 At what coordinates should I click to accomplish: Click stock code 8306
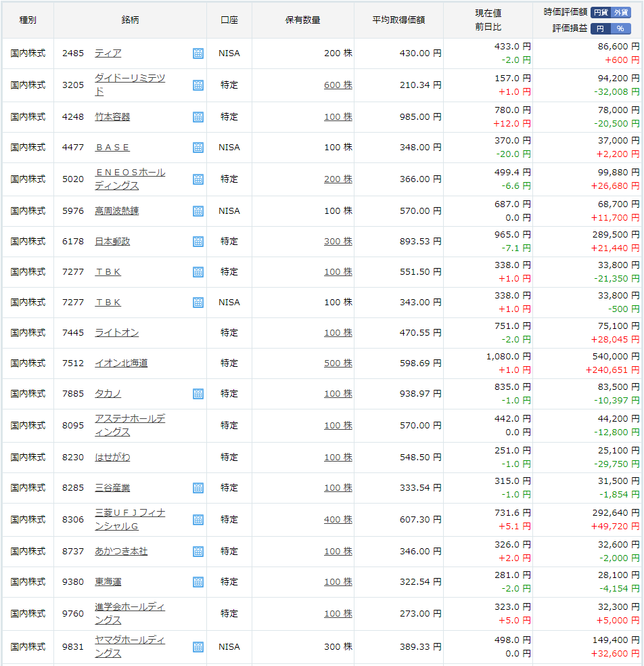click(73, 519)
